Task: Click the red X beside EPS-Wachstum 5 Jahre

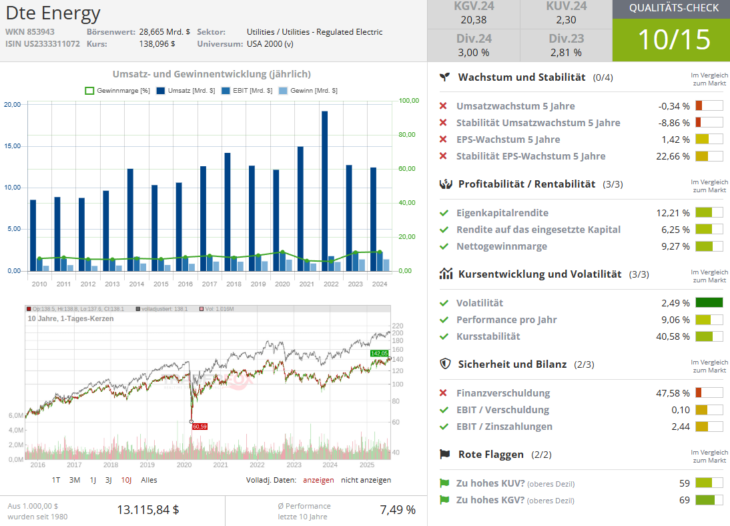Action: tap(443, 140)
